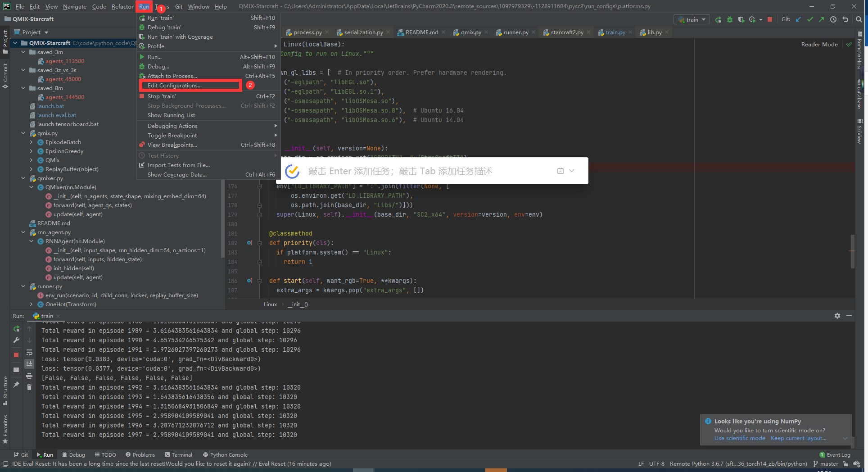Switch to the qmix.py editor tab
This screenshot has height=472, width=868.
(471, 32)
